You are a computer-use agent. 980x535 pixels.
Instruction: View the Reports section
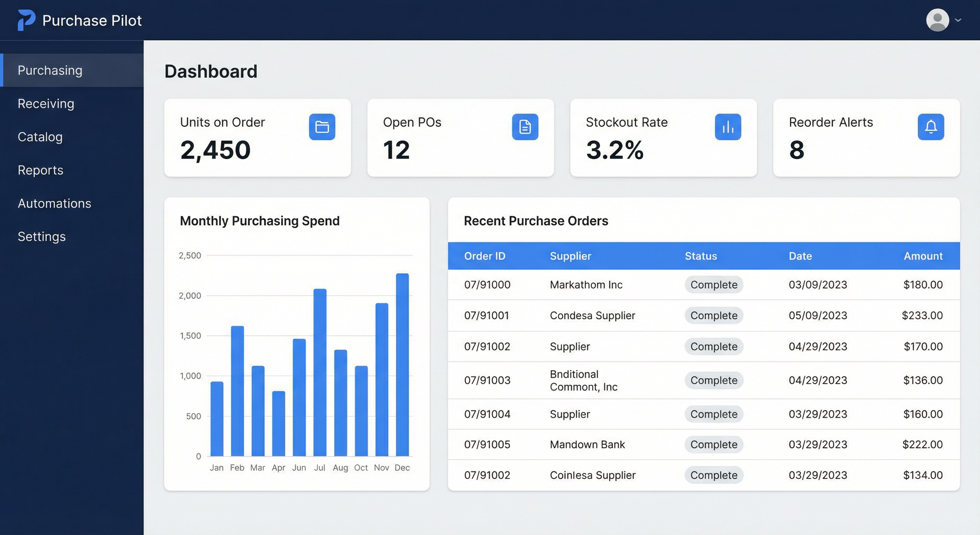40,170
